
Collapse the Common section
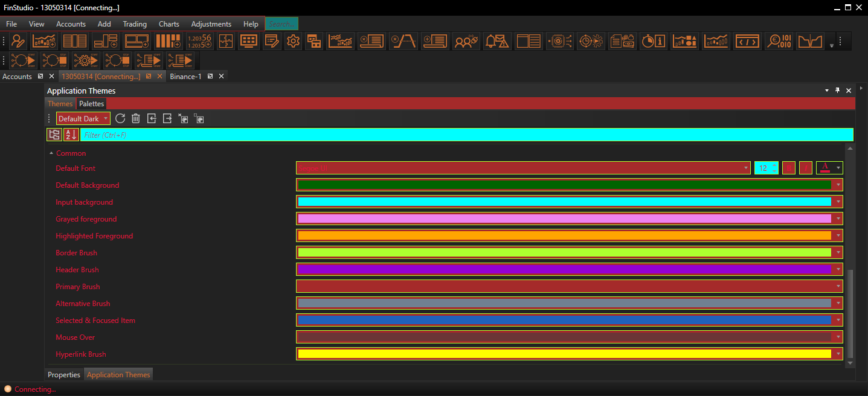click(x=51, y=153)
